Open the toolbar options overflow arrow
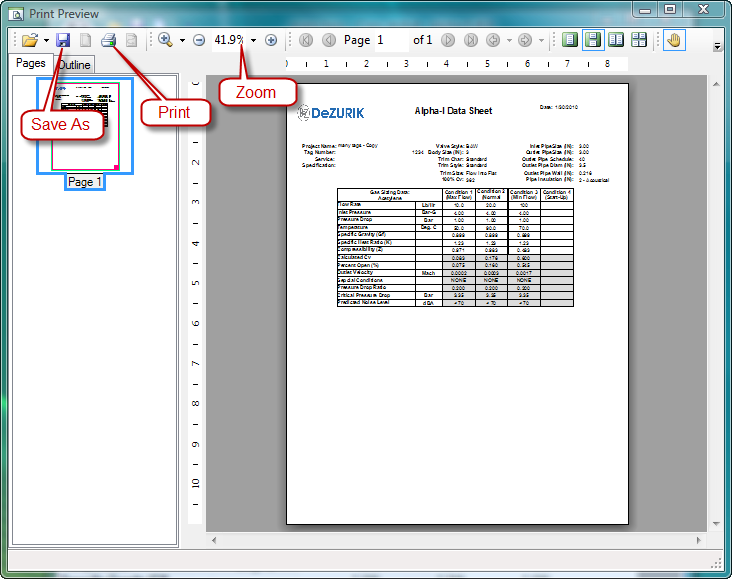Image resolution: width=732 pixels, height=579 pixels. (718, 46)
